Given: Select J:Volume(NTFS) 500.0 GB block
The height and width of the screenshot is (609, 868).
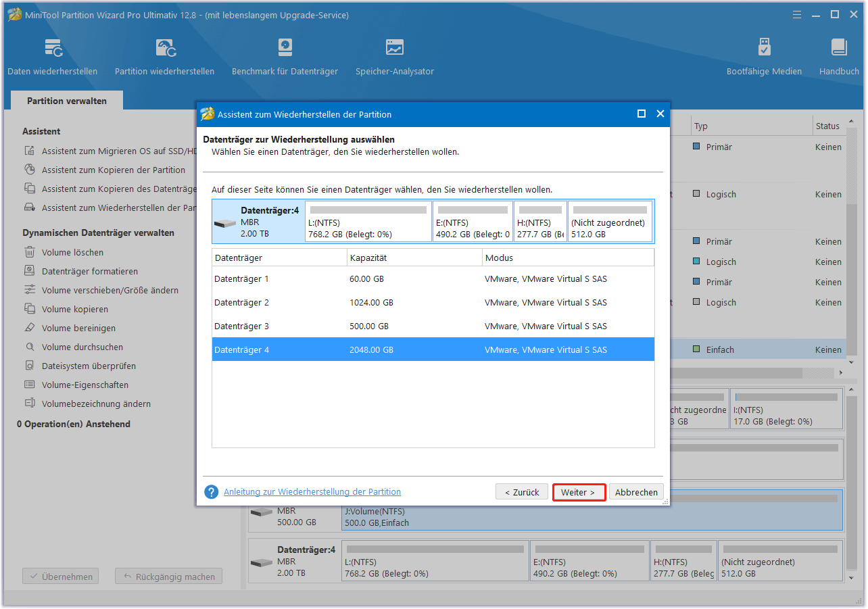Looking at the screenshot, I should [592, 510].
